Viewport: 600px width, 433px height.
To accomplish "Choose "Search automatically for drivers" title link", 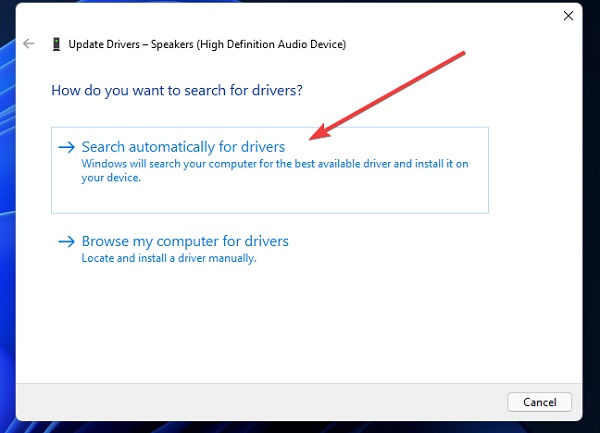I will (183, 147).
